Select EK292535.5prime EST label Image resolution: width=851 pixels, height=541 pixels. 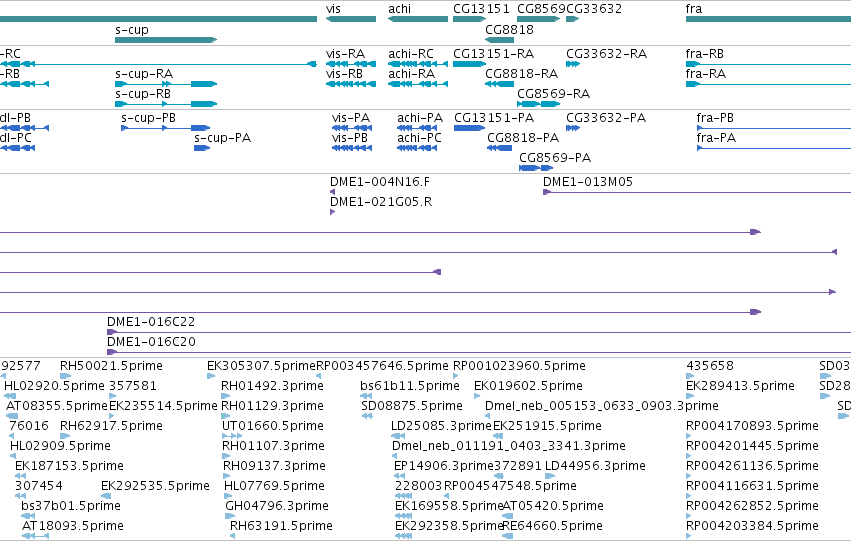tap(155, 486)
